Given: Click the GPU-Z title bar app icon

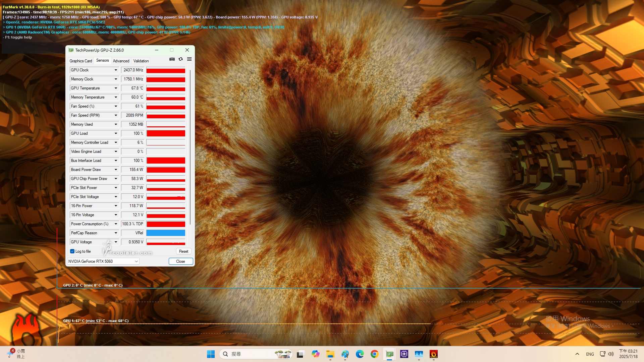Looking at the screenshot, I should coord(71,50).
